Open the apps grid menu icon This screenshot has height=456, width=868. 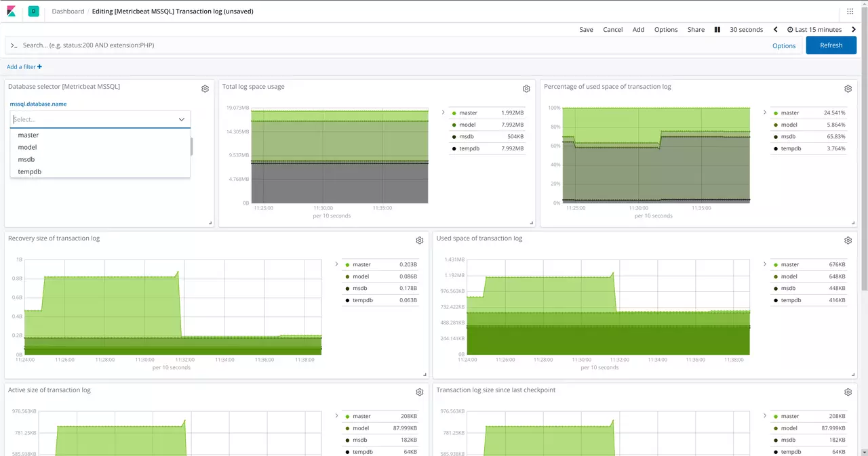pos(850,12)
